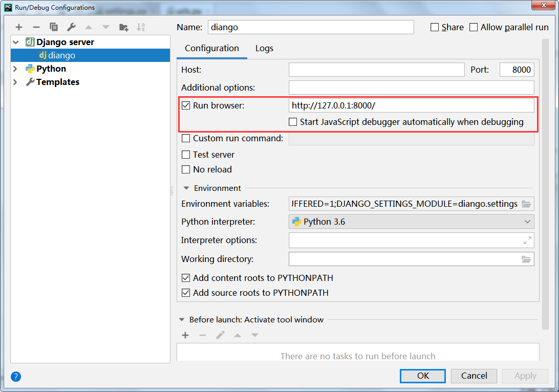Move Before launch task up
This screenshot has width=559, height=392.
238,335
